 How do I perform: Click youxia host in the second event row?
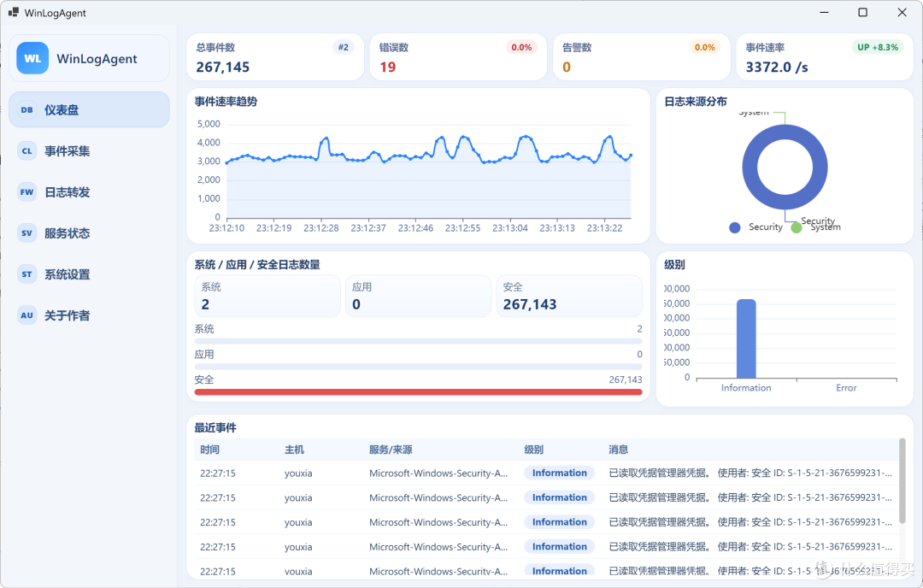click(298, 498)
